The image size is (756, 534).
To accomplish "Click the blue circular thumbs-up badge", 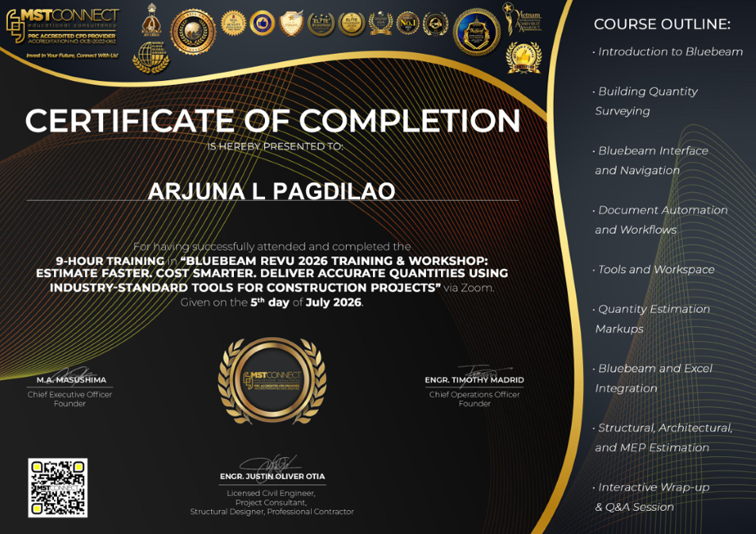I will coord(263,23).
